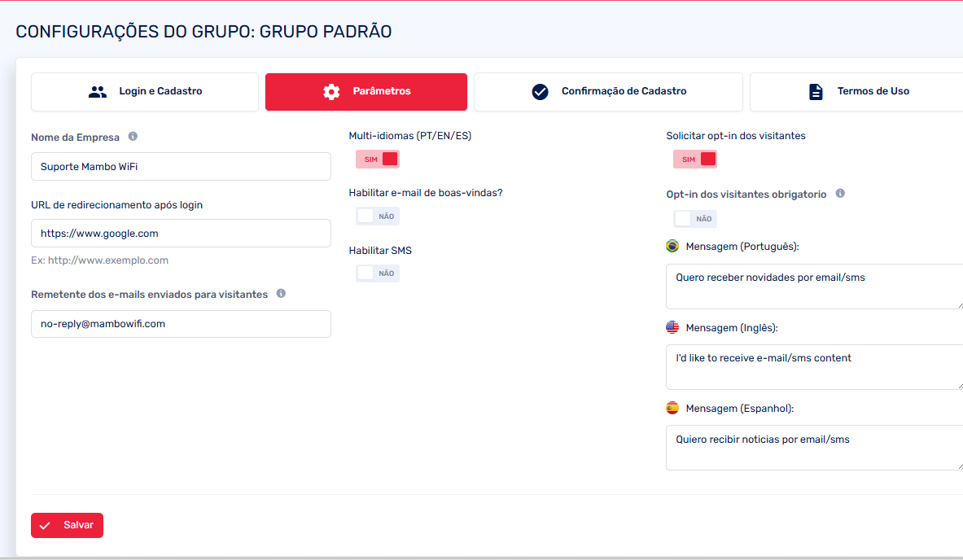Viewport: 963px width, 560px height.
Task: Focus the URL de redirecionamento input
Action: (181, 234)
